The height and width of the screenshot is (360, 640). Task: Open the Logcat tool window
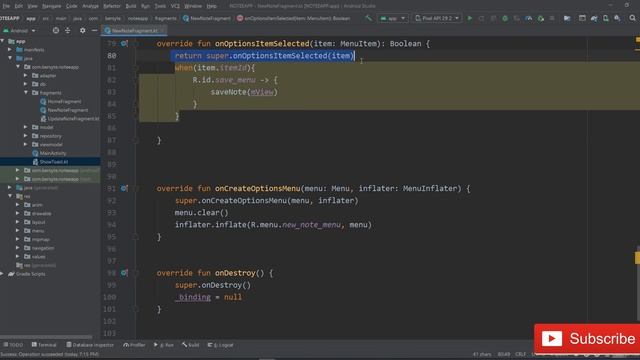[220, 345]
